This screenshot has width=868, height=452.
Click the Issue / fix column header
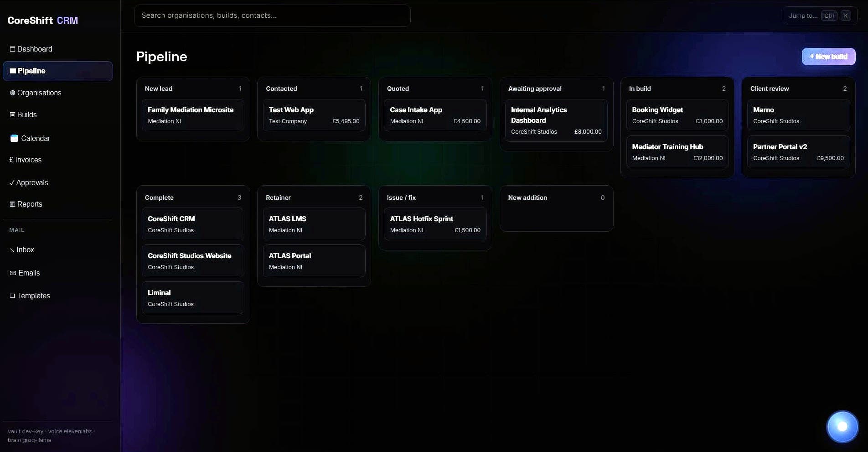pos(401,198)
